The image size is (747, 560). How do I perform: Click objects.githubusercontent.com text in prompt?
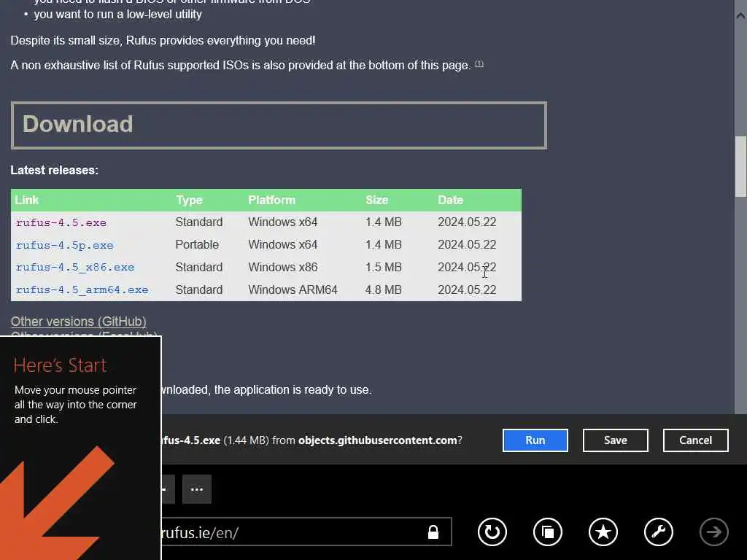point(377,440)
